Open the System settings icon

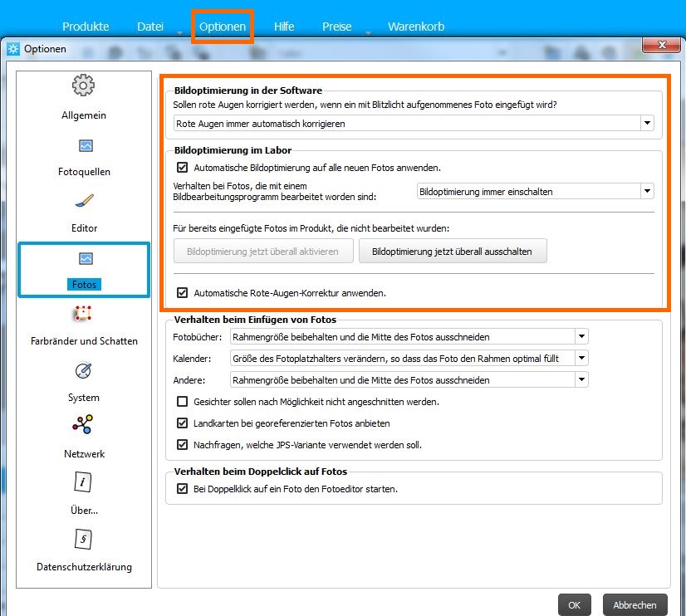click(83, 370)
